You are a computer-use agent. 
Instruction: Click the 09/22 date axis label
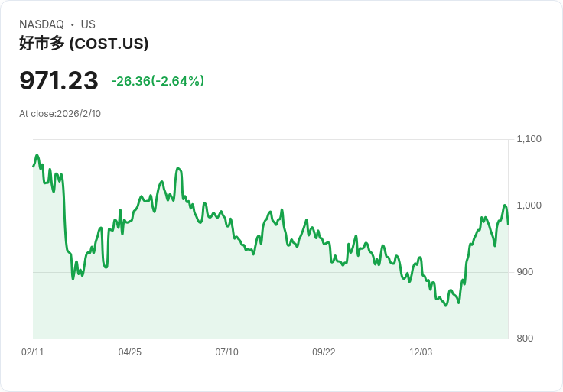tap(324, 352)
